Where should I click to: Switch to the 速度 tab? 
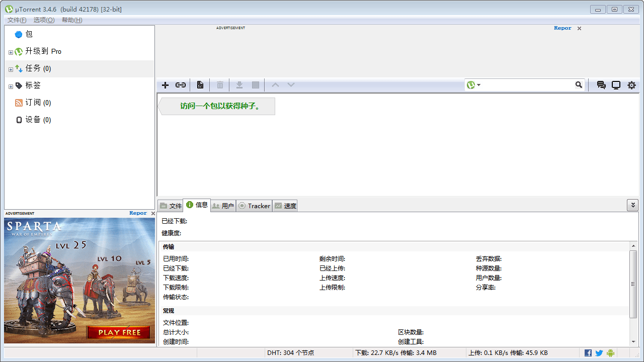285,206
